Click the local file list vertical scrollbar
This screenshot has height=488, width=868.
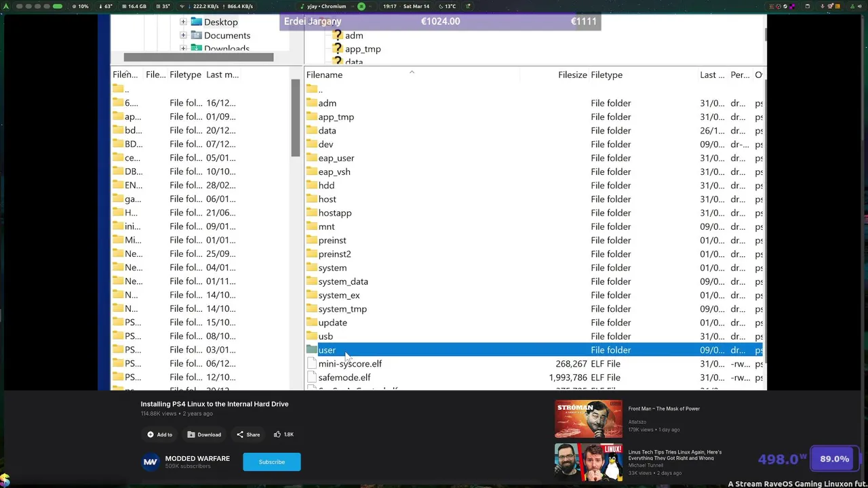coord(295,119)
